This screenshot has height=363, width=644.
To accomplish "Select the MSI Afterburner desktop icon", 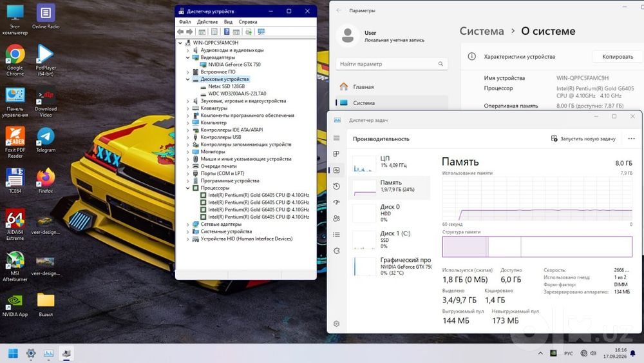I will coord(15,266).
